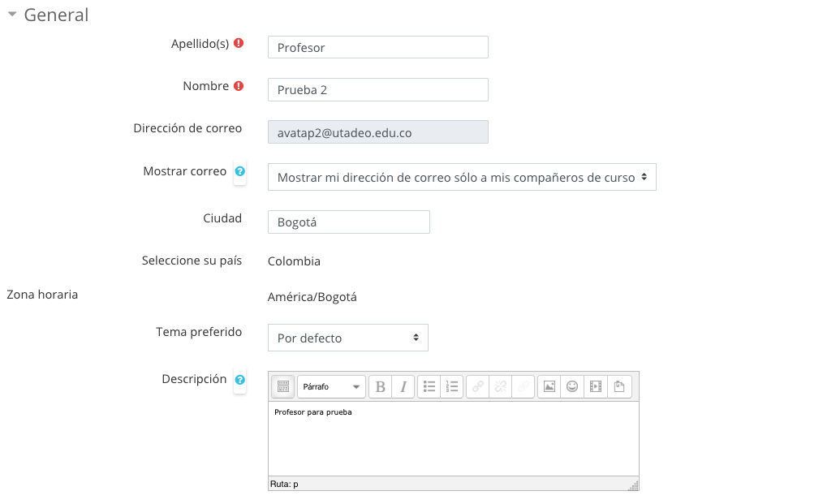Apply bold formatting in Descripción editor
Screen dimensions: 823x504
coord(380,387)
